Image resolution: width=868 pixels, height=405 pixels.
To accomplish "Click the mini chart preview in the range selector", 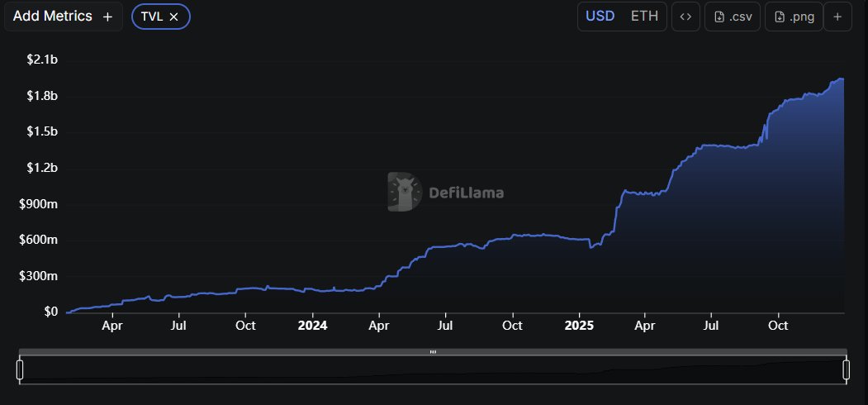I will click(x=433, y=370).
